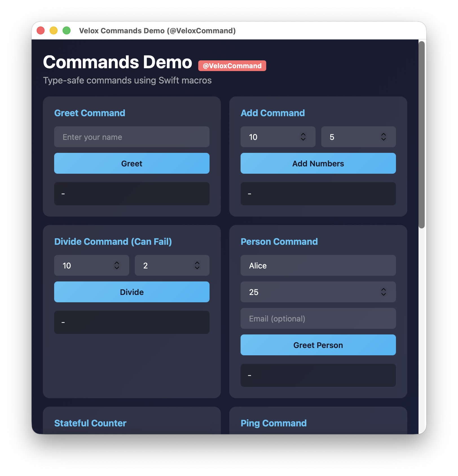This screenshot has height=476, width=458.
Task: Click the age field showing 25
Action: coord(318,292)
